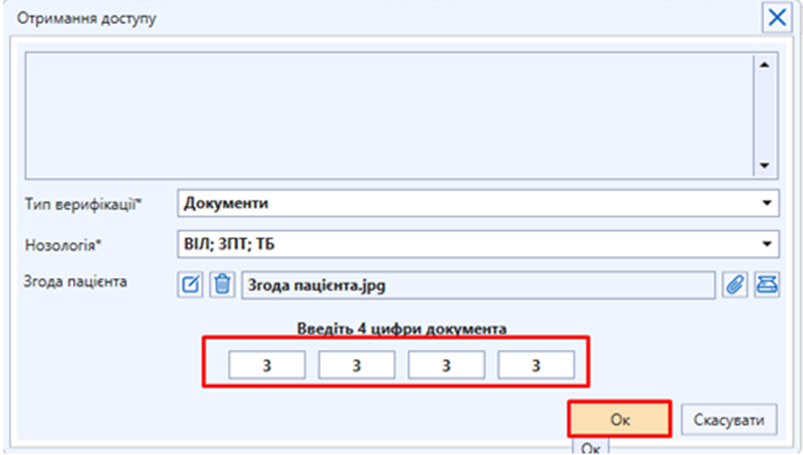This screenshot has width=803, height=455.
Task: Select the fourth document digit field
Action: pyautogui.click(x=536, y=365)
